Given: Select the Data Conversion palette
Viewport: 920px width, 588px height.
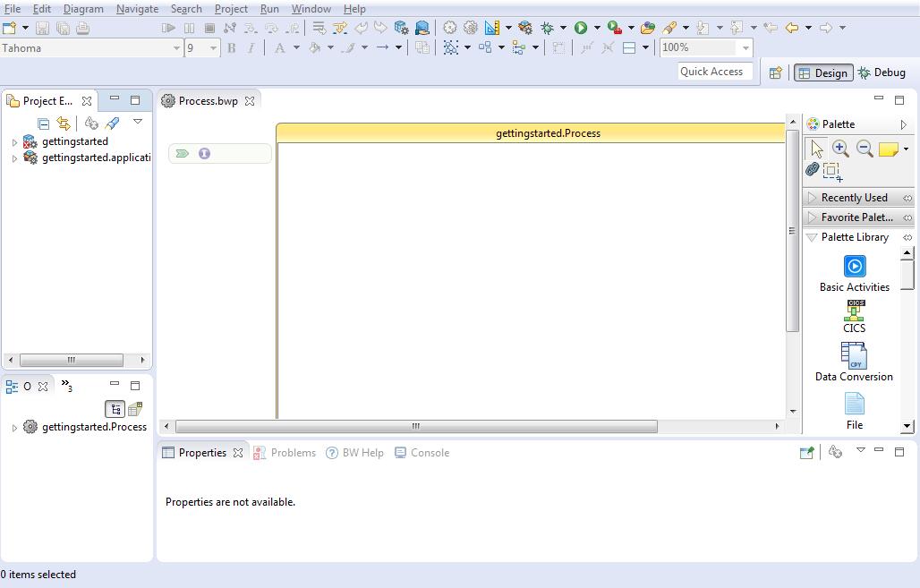Looking at the screenshot, I should 853,362.
